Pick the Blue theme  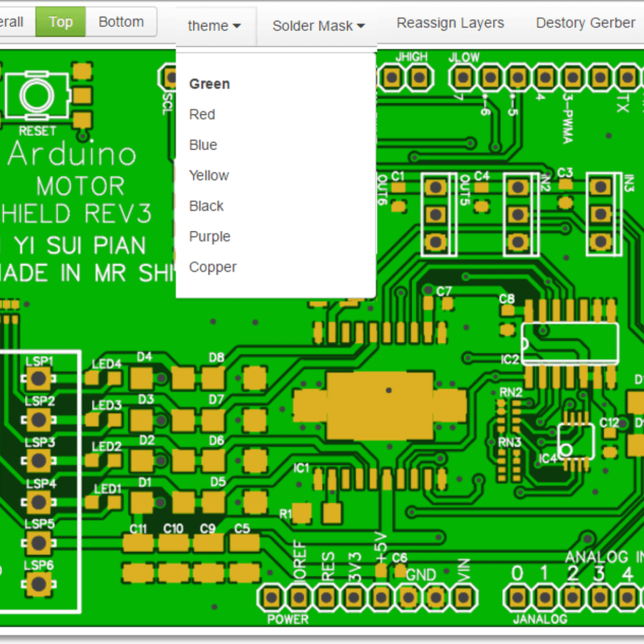point(203,145)
